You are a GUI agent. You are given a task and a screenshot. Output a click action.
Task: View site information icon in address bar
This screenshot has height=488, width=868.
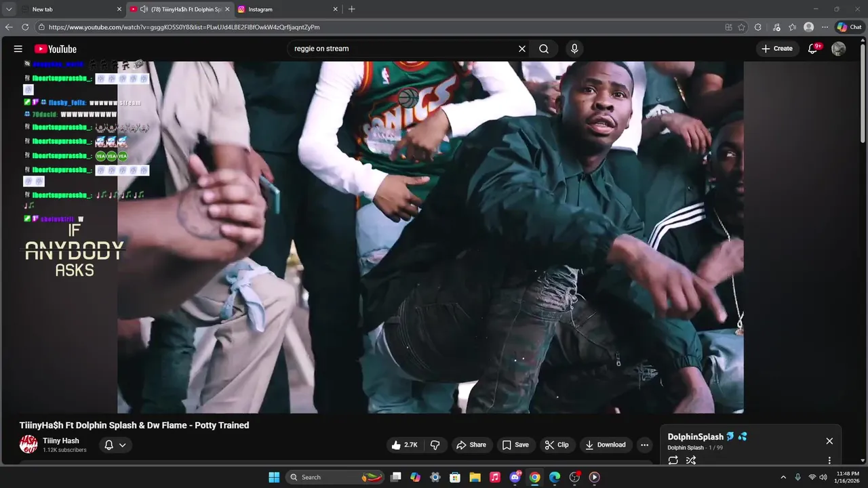tap(41, 27)
